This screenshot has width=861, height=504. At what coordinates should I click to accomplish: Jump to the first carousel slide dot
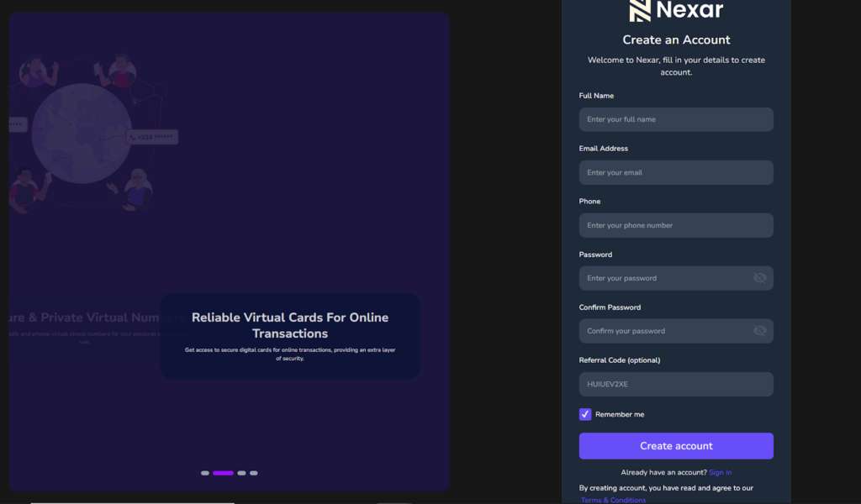pyautogui.click(x=205, y=473)
